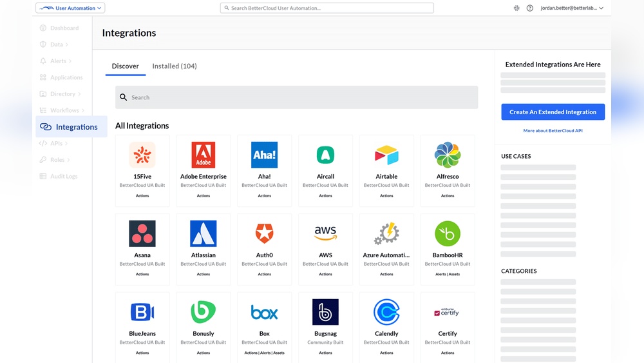Expand the Workflows sidebar menu
This screenshot has width=644, height=363.
[x=83, y=110]
